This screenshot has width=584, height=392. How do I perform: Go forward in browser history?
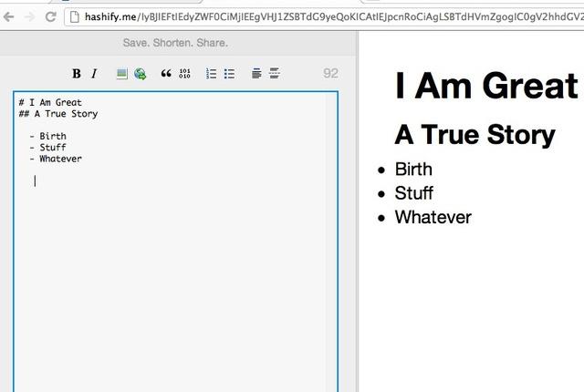point(29,16)
